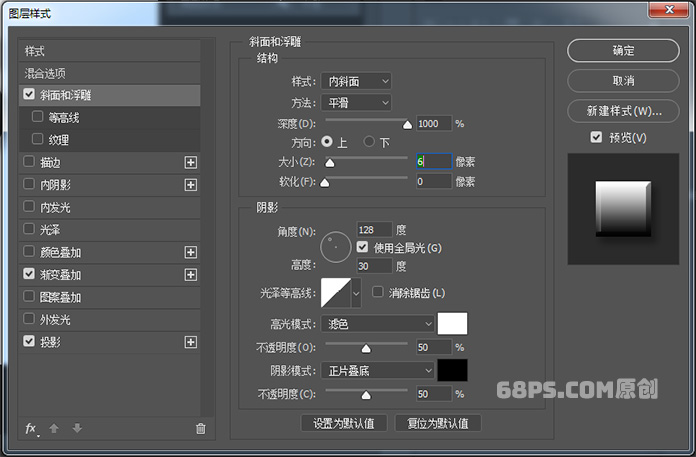Click the 新建样式(W)... button
This screenshot has height=457, width=696.
[623, 111]
